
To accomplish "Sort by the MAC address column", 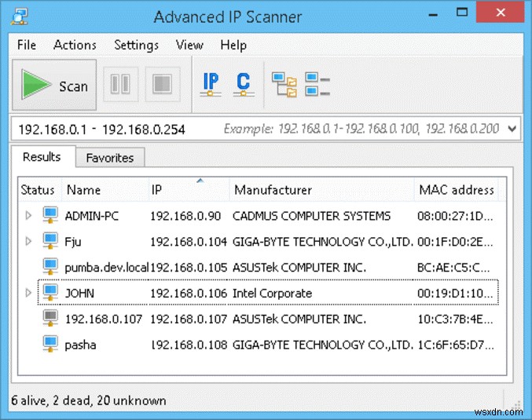I will [x=456, y=190].
